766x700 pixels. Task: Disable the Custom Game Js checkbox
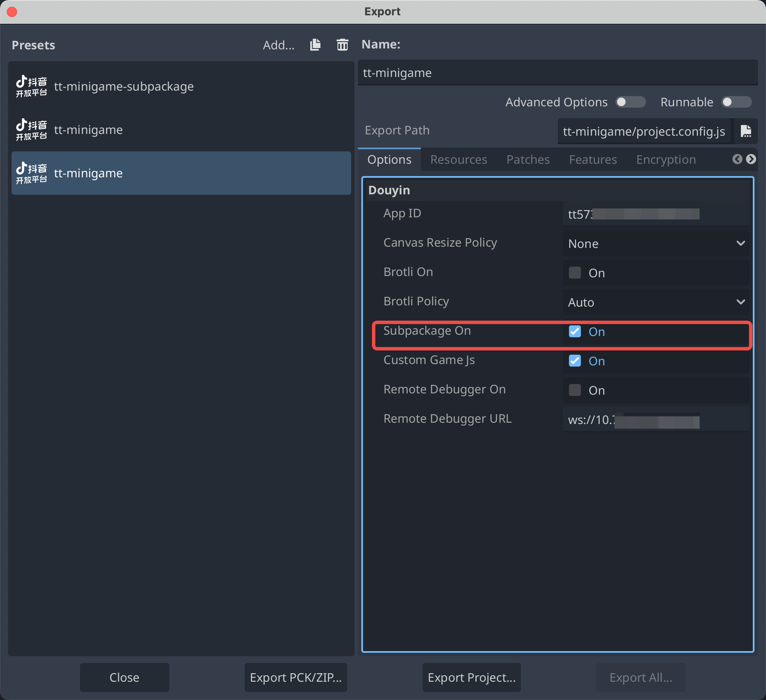point(575,361)
